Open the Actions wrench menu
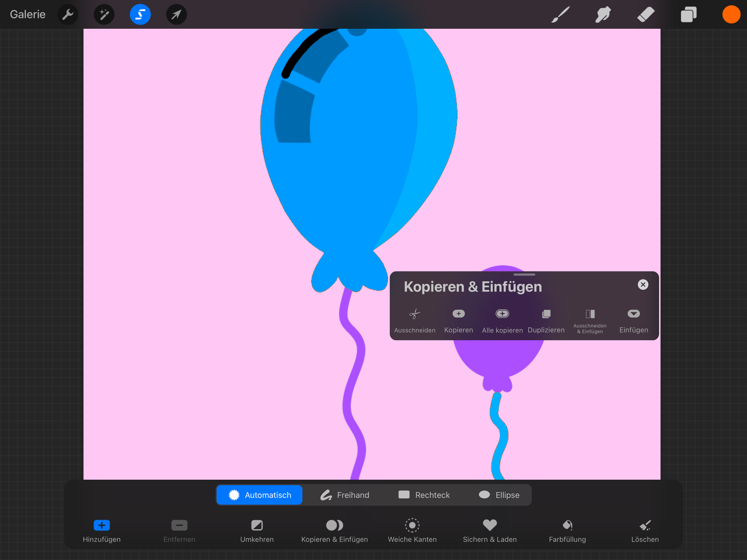The height and width of the screenshot is (560, 747). 68,14
